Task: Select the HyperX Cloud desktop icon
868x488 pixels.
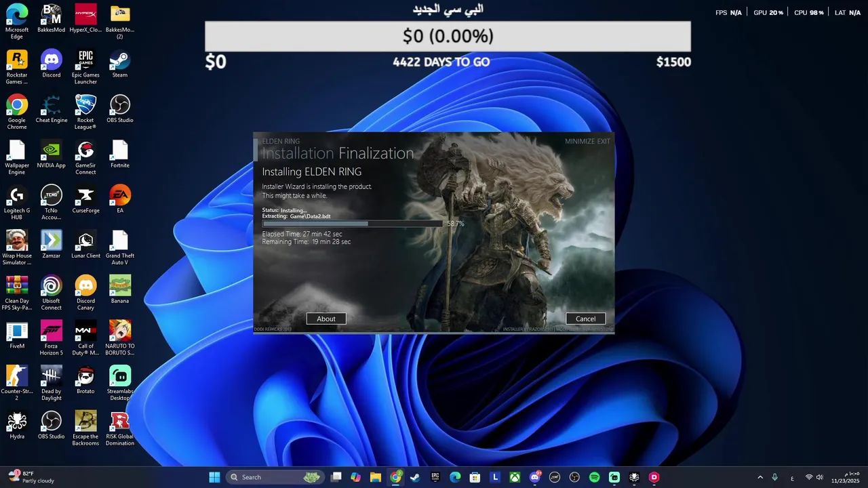Action: point(85,18)
